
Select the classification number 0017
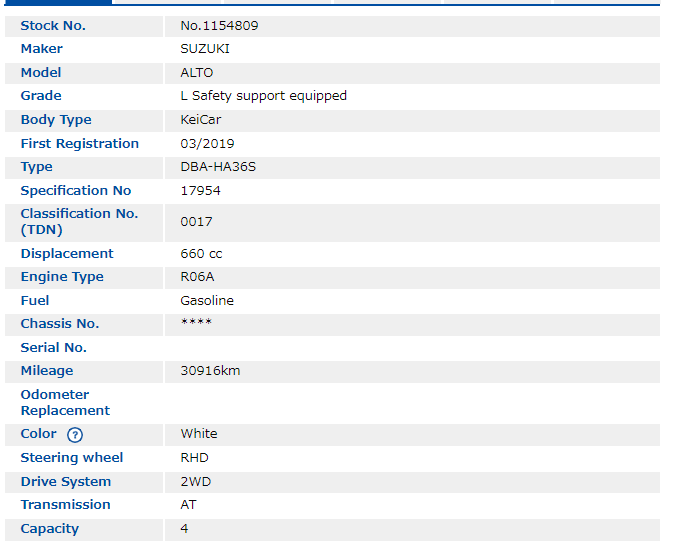tap(197, 222)
